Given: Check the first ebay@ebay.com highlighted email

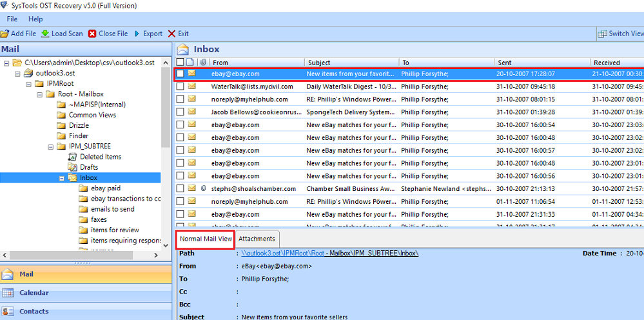Looking at the screenshot, I should [x=180, y=74].
